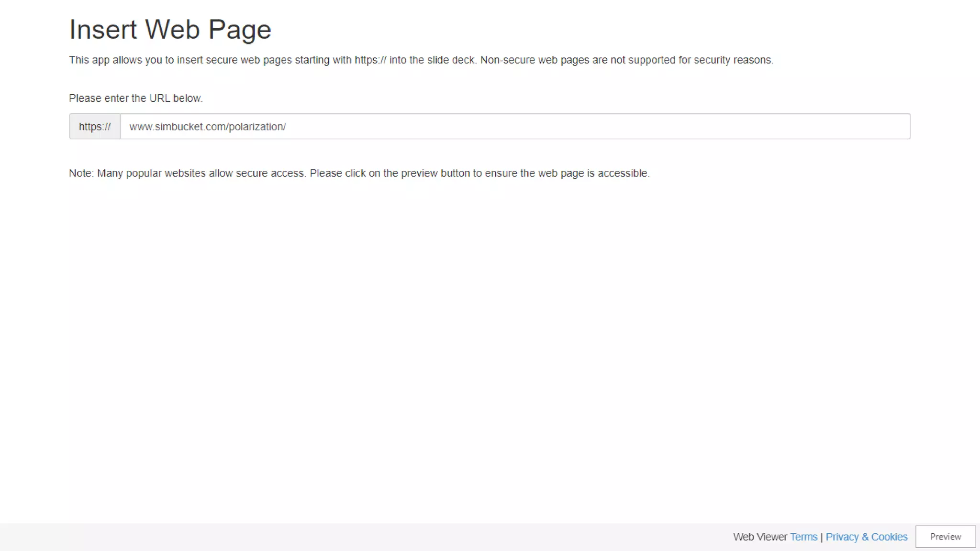
Task: Click the 'This app allows you' description sentence
Action: [272, 60]
